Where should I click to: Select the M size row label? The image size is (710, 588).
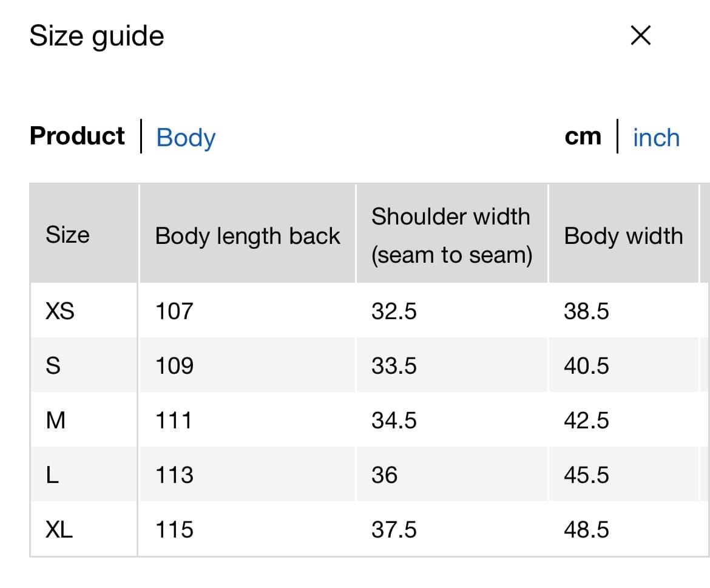pos(55,421)
